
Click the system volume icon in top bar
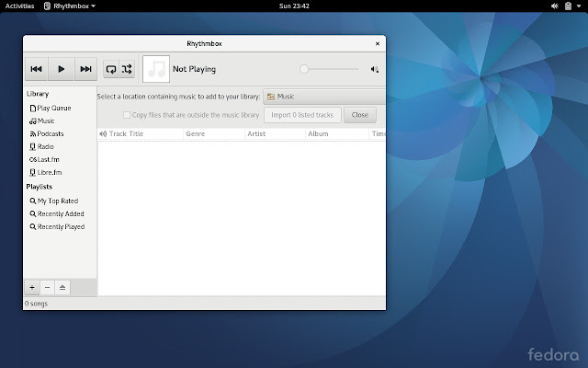(x=555, y=6)
